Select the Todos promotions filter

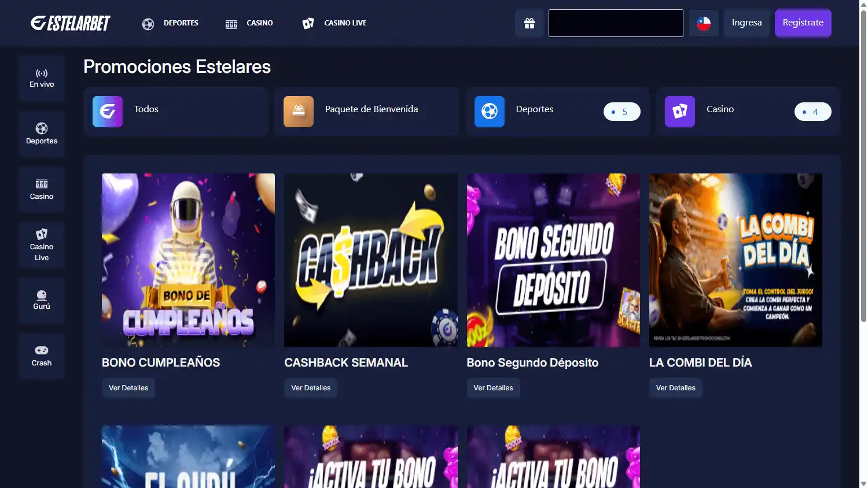tap(176, 112)
